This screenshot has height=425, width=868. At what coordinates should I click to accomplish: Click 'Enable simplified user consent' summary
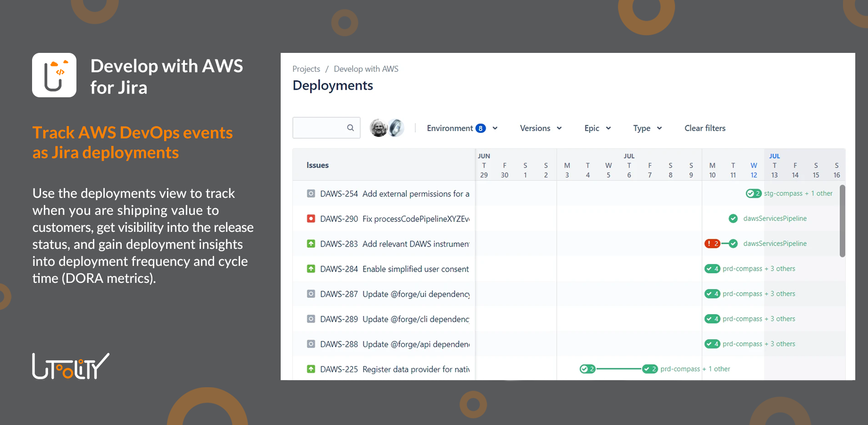pyautogui.click(x=416, y=269)
